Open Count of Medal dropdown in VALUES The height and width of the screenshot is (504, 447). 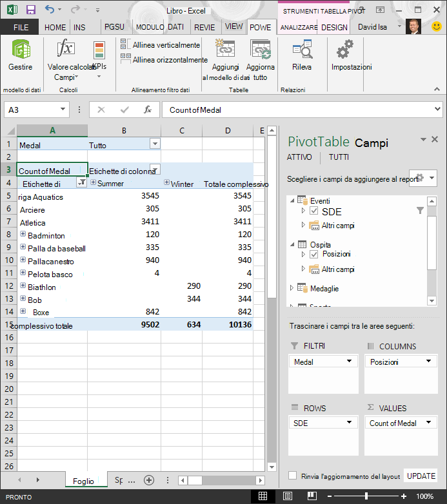coord(428,422)
